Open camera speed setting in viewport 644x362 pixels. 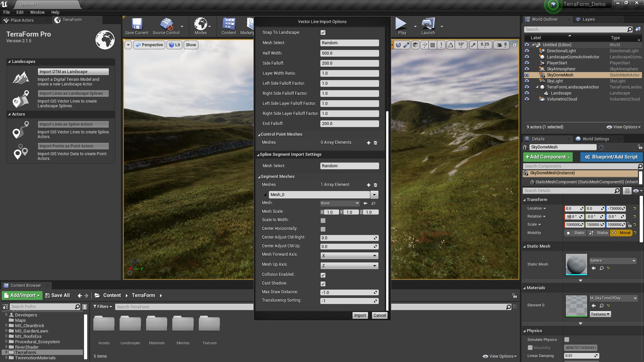[502, 45]
